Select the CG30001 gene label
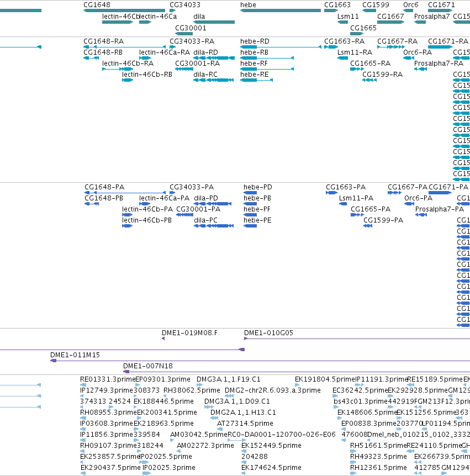The width and height of the screenshot is (470, 476). pyautogui.click(x=191, y=28)
